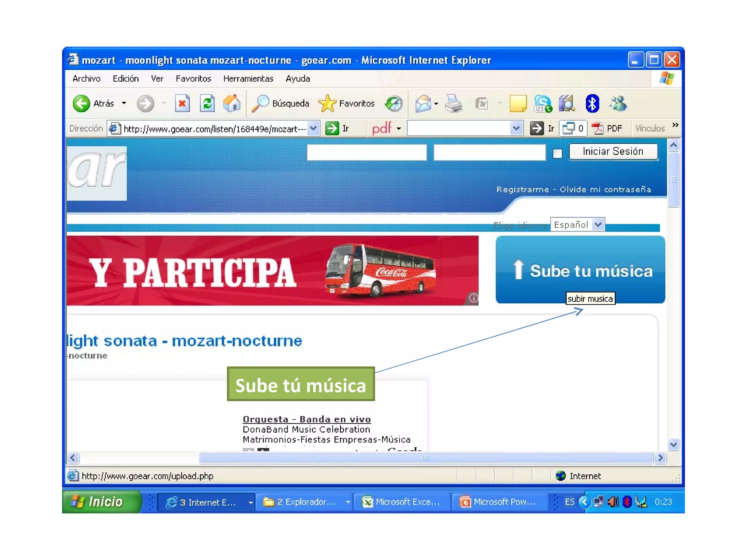Print the page with printer icon
Image resolution: width=747 pixels, height=560 pixels.
pyautogui.click(x=454, y=104)
